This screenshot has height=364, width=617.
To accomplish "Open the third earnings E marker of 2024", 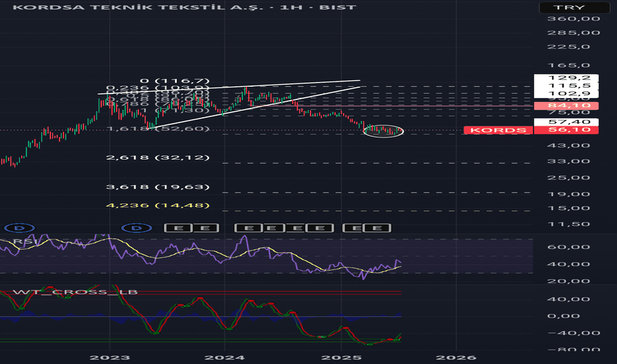I will click(x=298, y=228).
